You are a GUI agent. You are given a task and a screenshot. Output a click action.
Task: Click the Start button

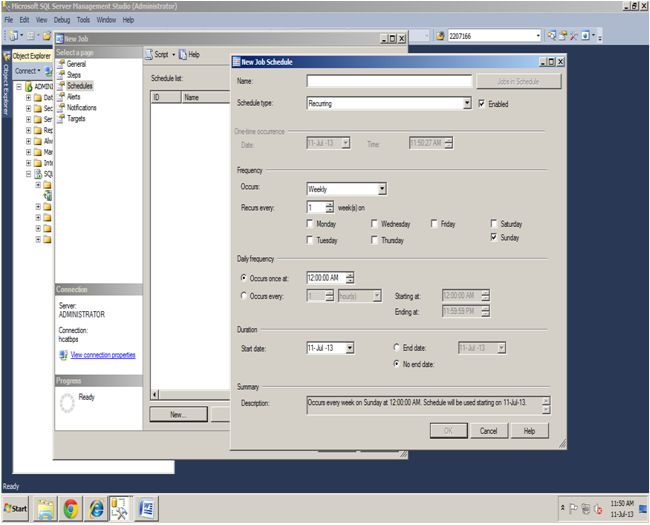click(15, 508)
